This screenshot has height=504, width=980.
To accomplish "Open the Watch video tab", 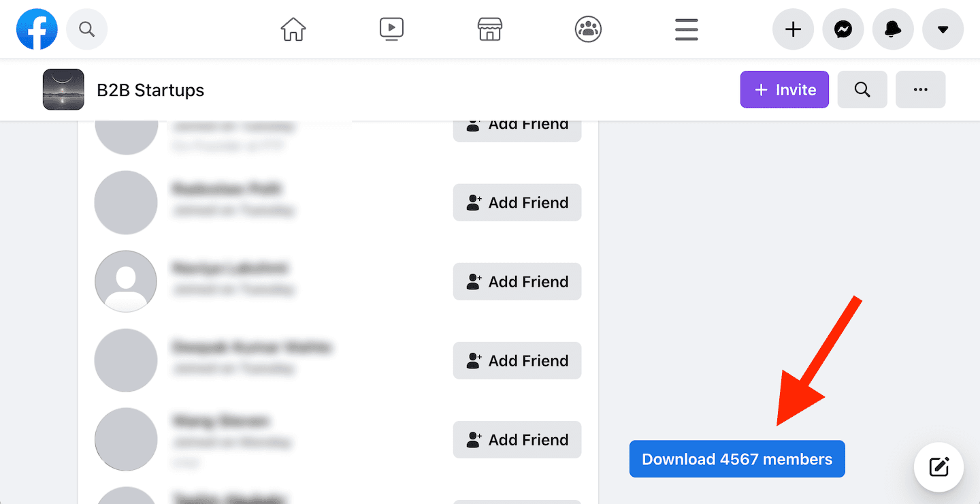I will pyautogui.click(x=391, y=29).
